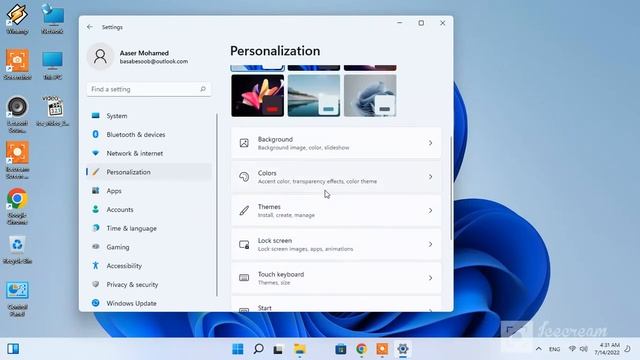Click the Touch keyboard icon
Screen dimensions: 640x360
click(x=244, y=278)
